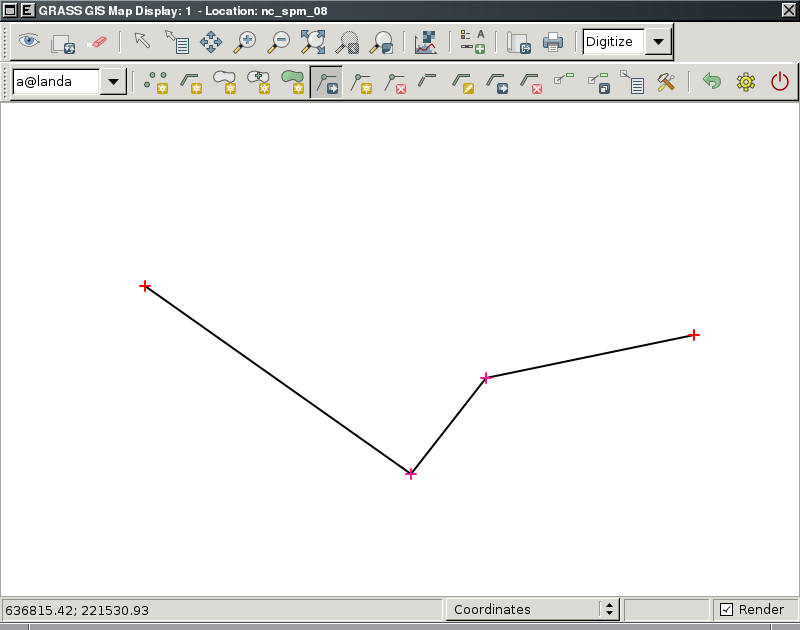Click the left red end node of the line

pyautogui.click(x=145, y=286)
